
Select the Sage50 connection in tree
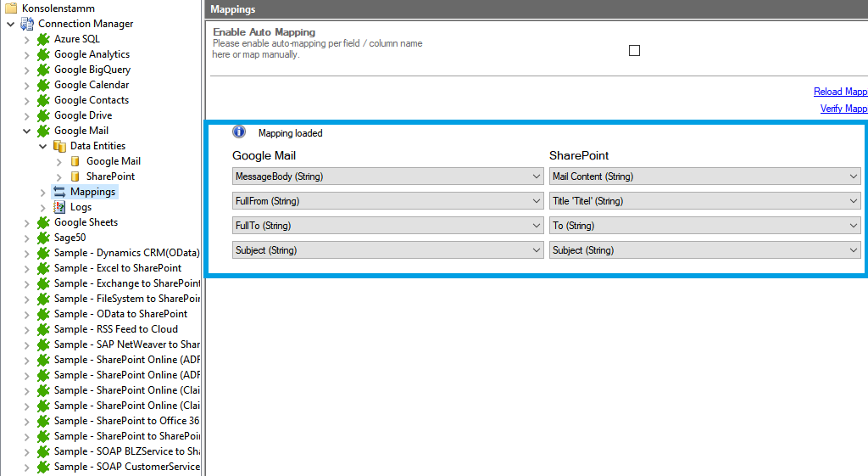(x=70, y=238)
